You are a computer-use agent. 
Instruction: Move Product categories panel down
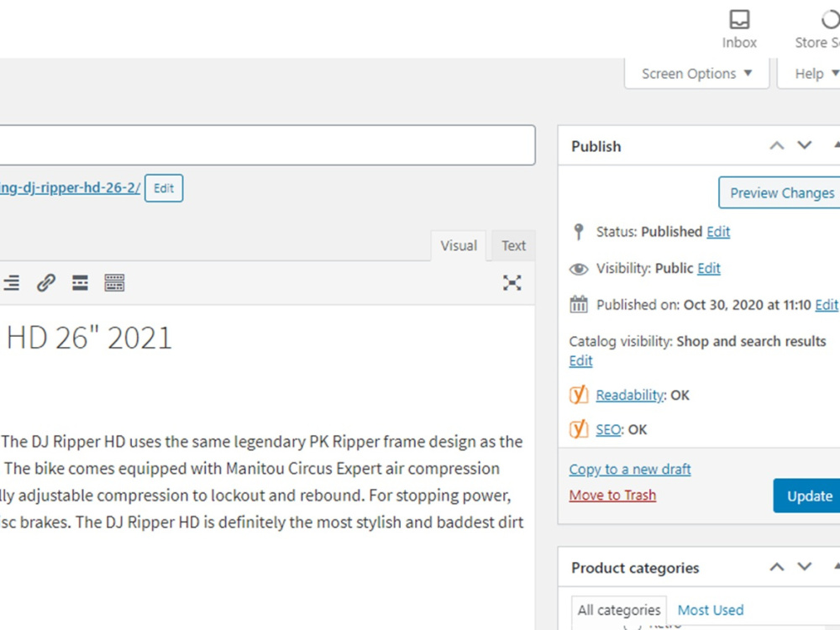pos(805,567)
